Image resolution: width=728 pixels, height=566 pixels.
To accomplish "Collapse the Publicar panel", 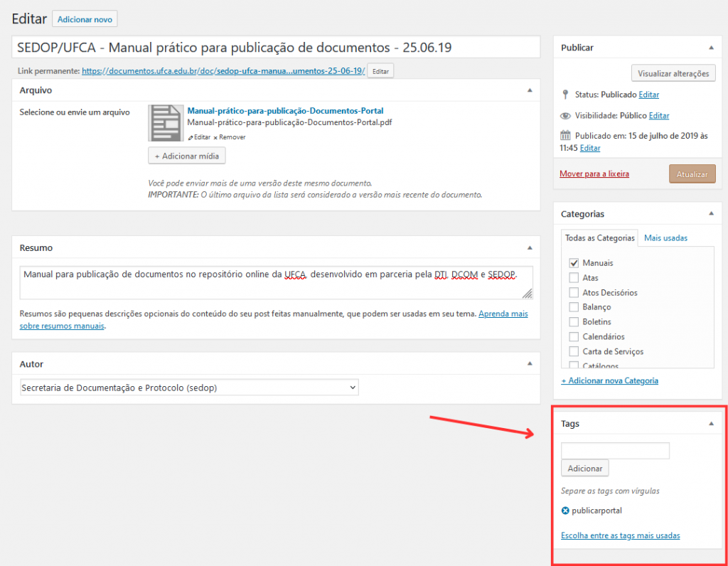I will [711, 48].
